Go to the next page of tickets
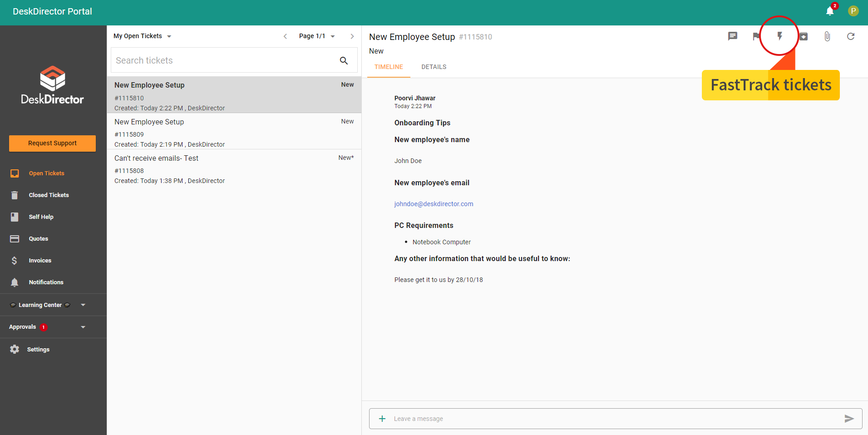Image resolution: width=868 pixels, height=435 pixels. 352,36
